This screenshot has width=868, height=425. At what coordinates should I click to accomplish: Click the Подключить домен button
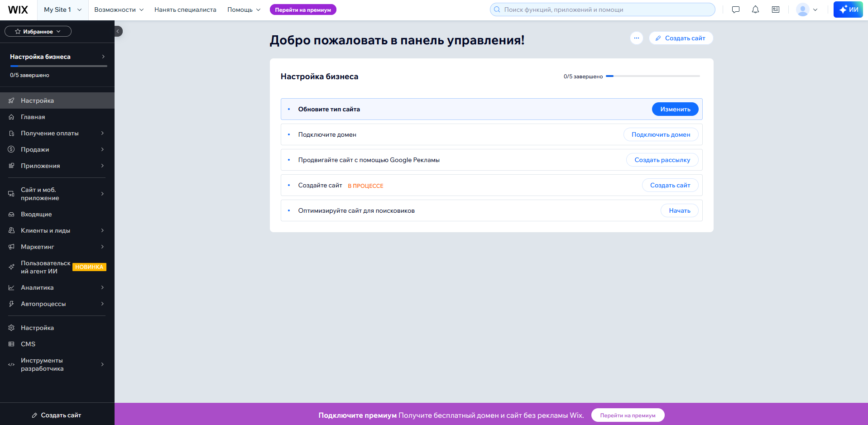pos(661,134)
